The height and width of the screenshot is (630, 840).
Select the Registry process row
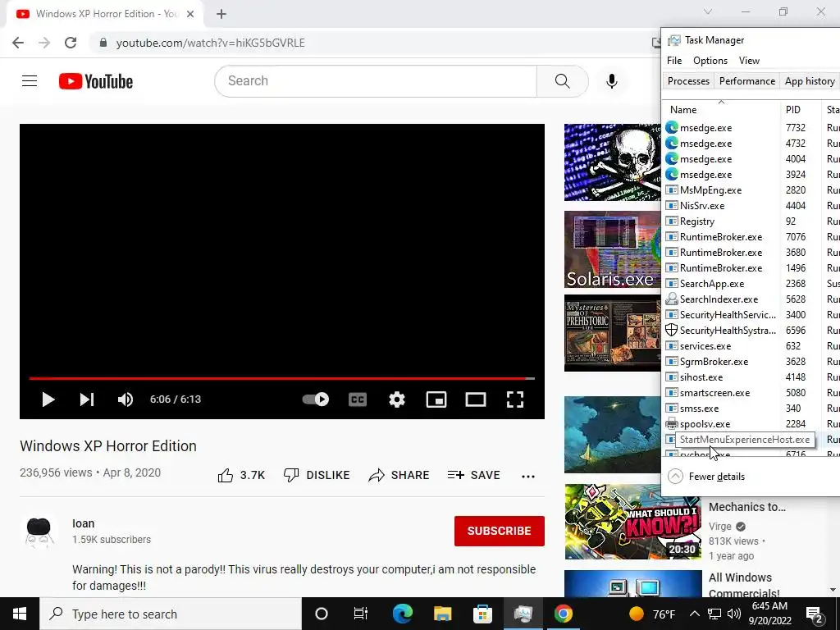pyautogui.click(x=751, y=221)
